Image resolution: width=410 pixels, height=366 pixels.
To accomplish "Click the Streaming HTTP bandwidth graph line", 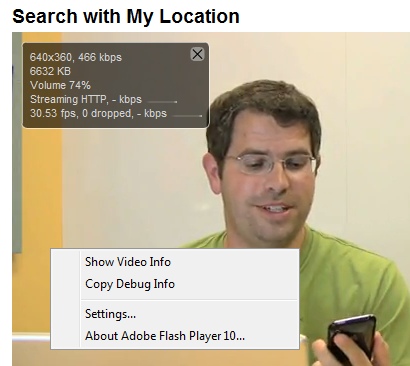I will 162,101.
